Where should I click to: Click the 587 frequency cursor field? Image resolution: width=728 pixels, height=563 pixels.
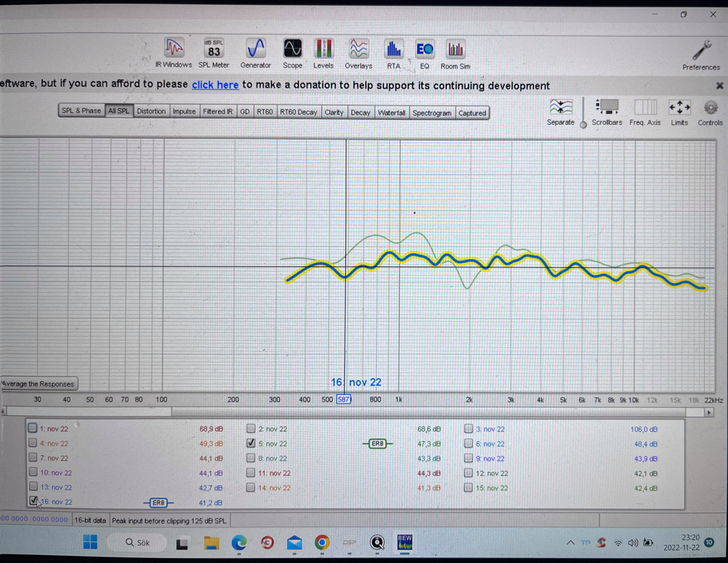coord(344,399)
